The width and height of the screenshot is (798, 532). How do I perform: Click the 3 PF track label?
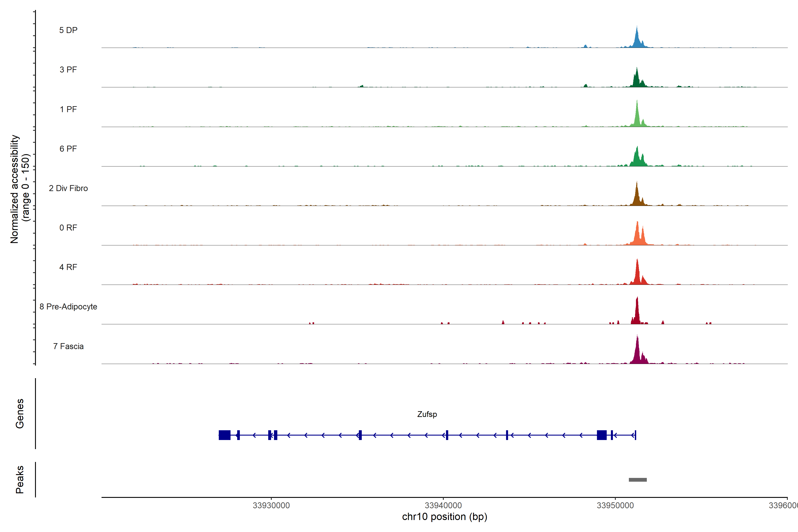[x=68, y=70]
